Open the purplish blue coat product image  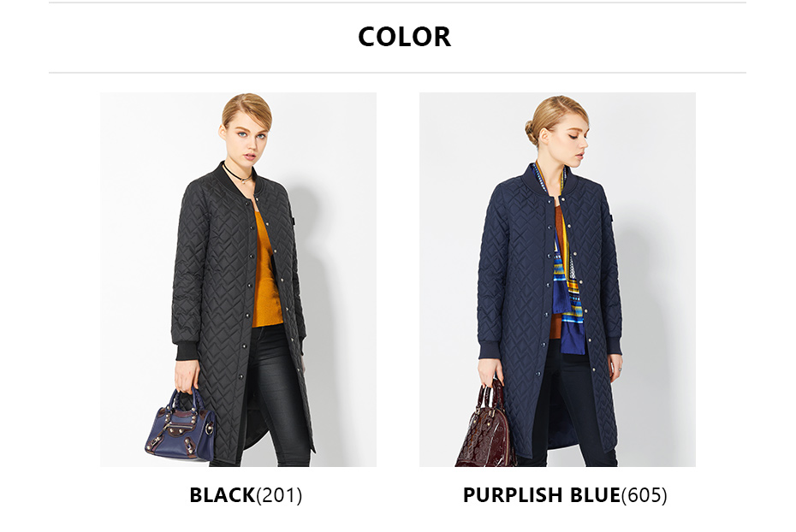pyautogui.click(x=557, y=280)
